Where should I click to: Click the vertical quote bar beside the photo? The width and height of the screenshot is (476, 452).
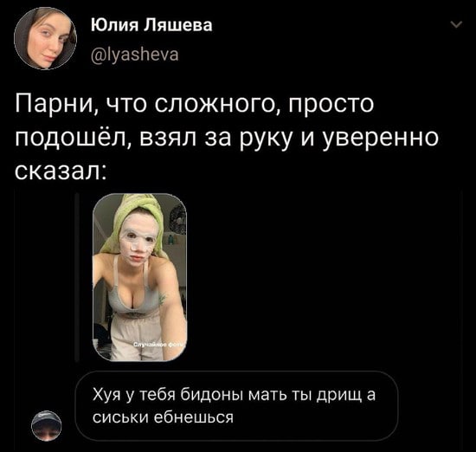pyautogui.click(x=77, y=277)
